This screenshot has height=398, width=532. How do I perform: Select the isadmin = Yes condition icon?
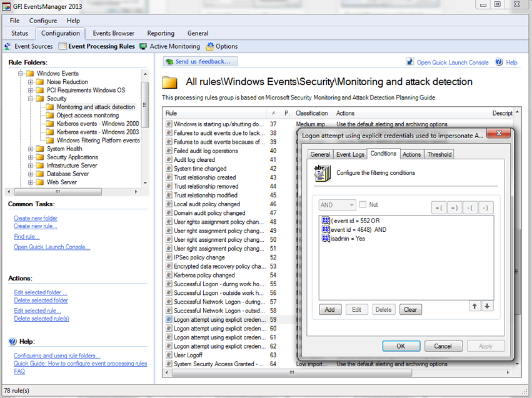(x=326, y=238)
